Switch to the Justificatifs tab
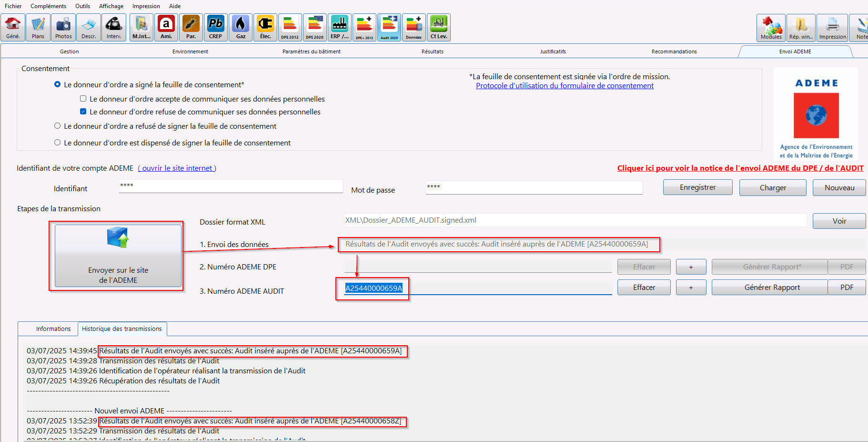The height and width of the screenshot is (442, 868). [x=553, y=51]
